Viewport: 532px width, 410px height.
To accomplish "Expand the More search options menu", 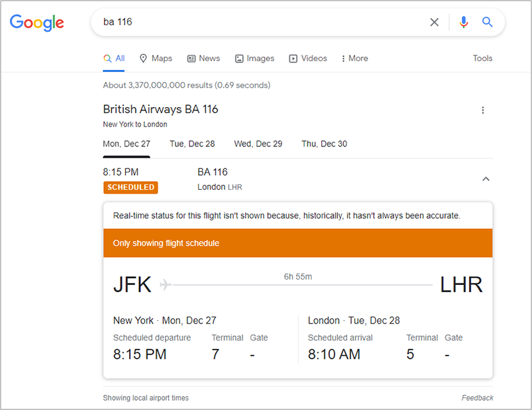I will click(x=354, y=59).
